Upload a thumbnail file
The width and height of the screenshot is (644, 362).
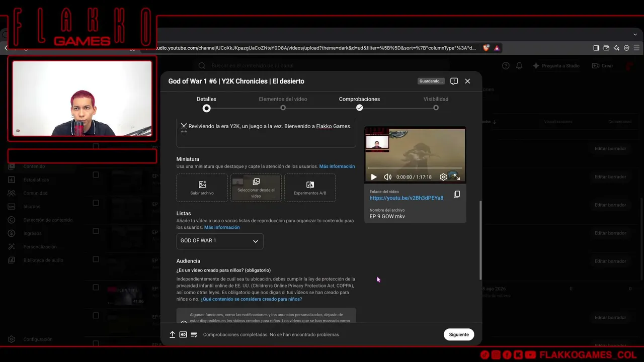(x=202, y=188)
